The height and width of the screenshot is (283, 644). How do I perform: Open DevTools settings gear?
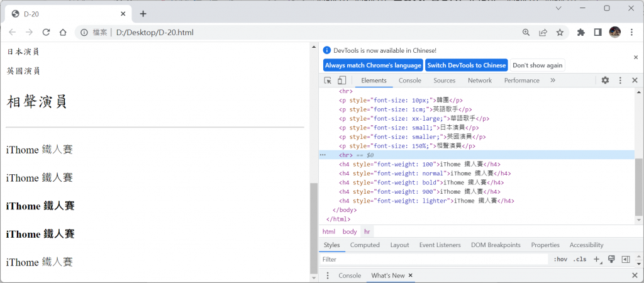click(x=606, y=80)
